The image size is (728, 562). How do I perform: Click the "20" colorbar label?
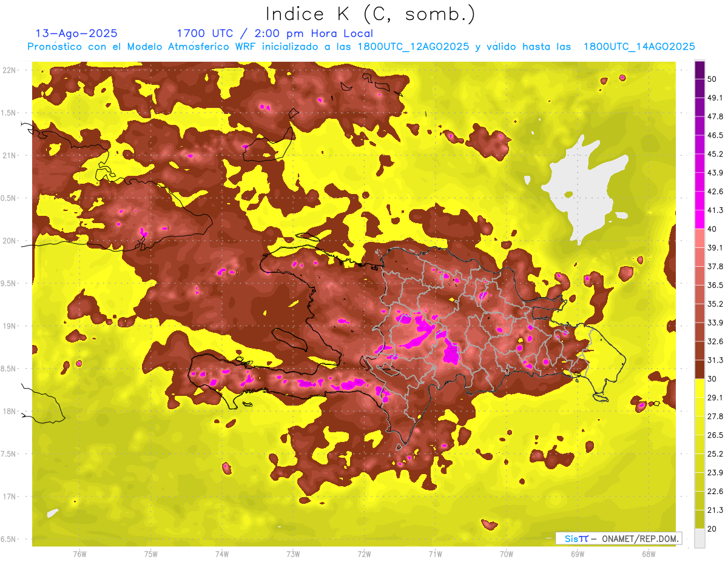pos(713,529)
